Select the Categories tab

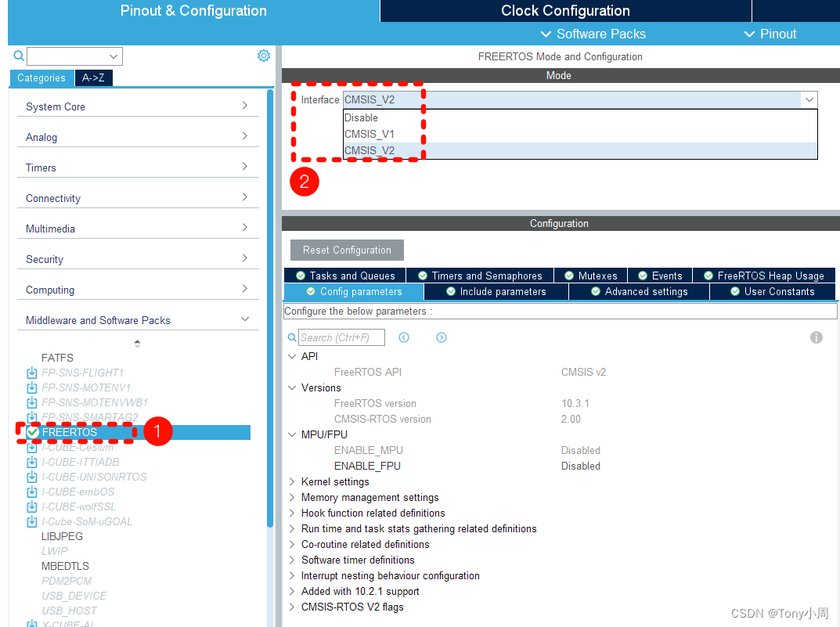coord(41,78)
